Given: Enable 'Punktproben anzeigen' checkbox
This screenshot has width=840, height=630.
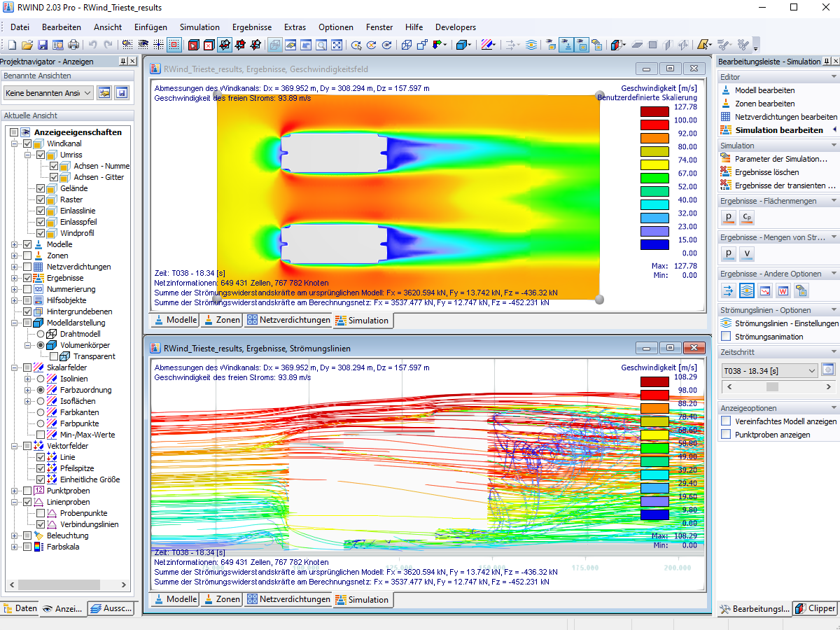Looking at the screenshot, I should coord(726,435).
